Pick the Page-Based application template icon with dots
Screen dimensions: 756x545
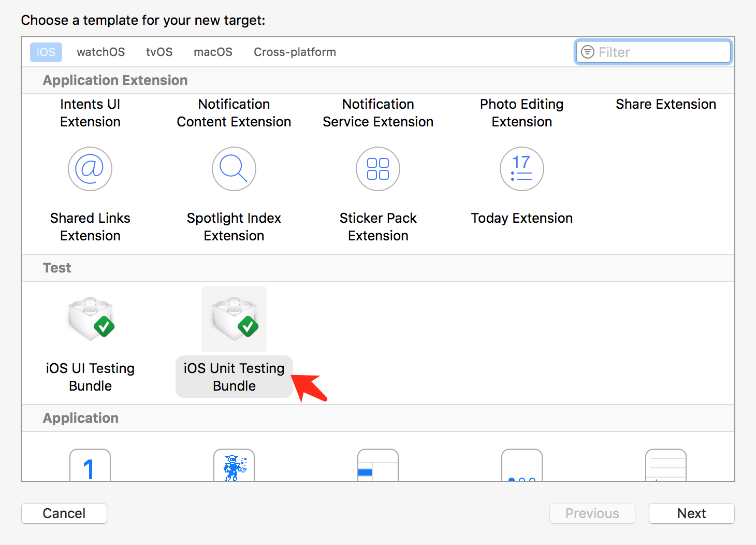tap(522, 465)
